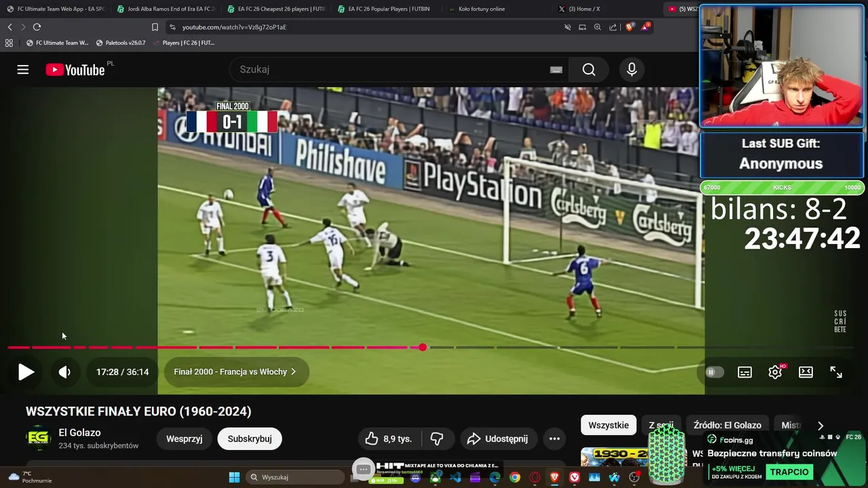Open Visual Studio Code from taskbar
The image size is (868, 488).
tap(455, 477)
